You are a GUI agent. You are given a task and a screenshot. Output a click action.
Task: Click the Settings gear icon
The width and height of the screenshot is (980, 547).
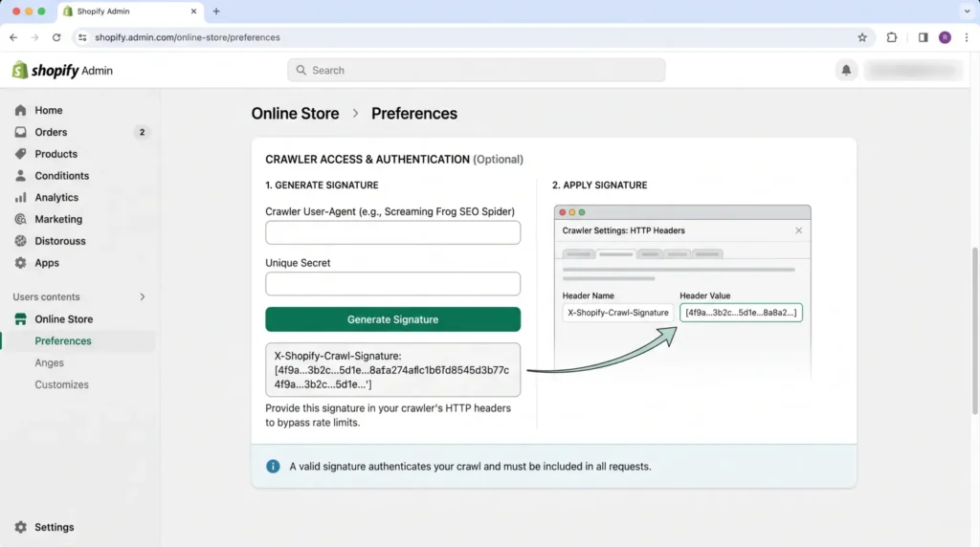(x=21, y=527)
